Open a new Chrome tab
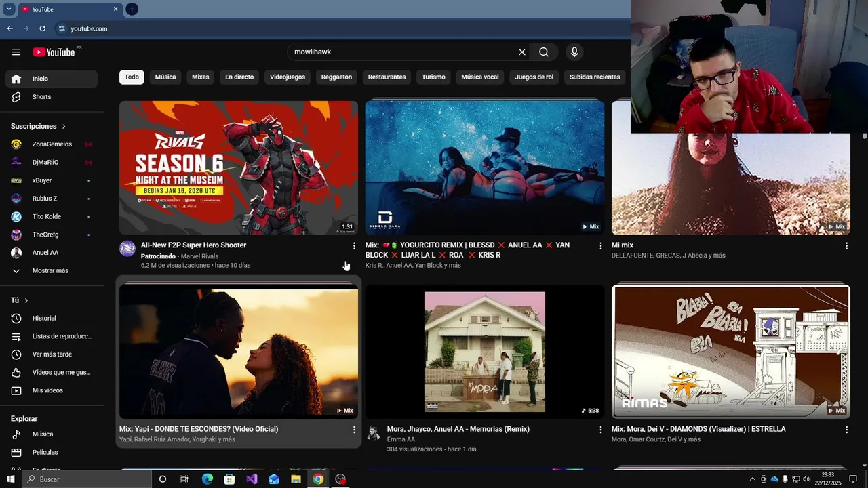Image resolution: width=868 pixels, height=488 pixels. (x=132, y=9)
